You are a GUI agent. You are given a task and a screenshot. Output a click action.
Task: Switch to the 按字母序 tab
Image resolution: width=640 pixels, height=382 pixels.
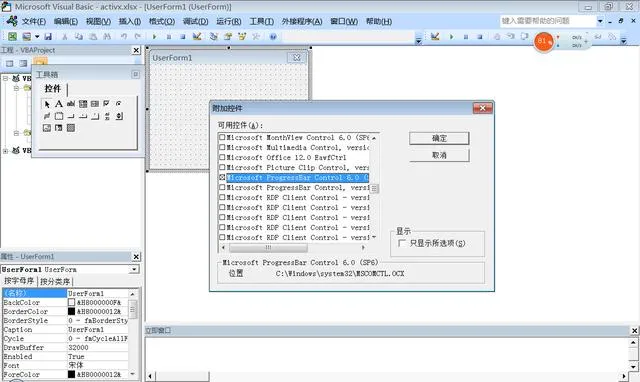point(19,281)
